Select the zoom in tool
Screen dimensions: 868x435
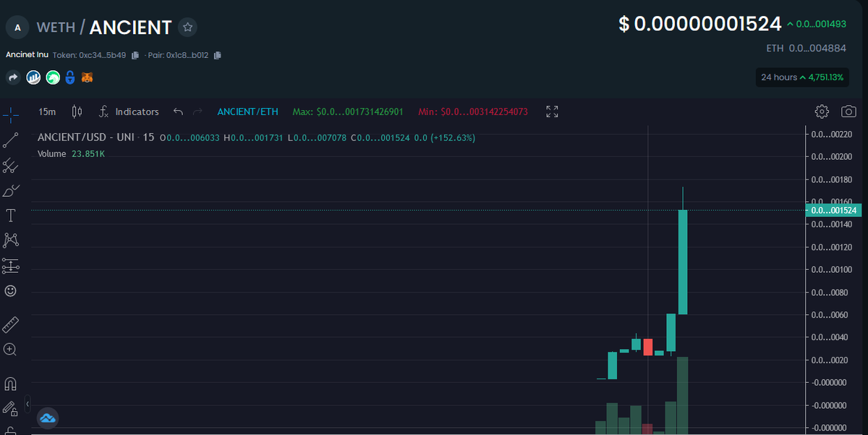tap(11, 349)
